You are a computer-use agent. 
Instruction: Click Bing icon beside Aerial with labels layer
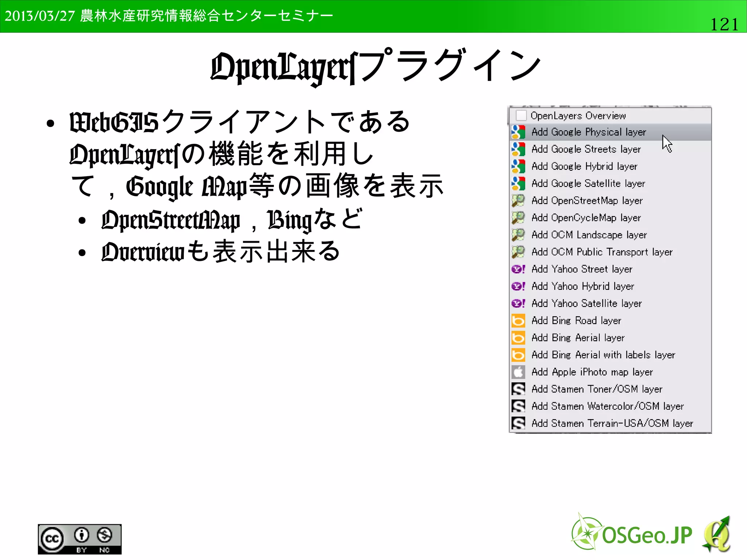click(x=518, y=355)
